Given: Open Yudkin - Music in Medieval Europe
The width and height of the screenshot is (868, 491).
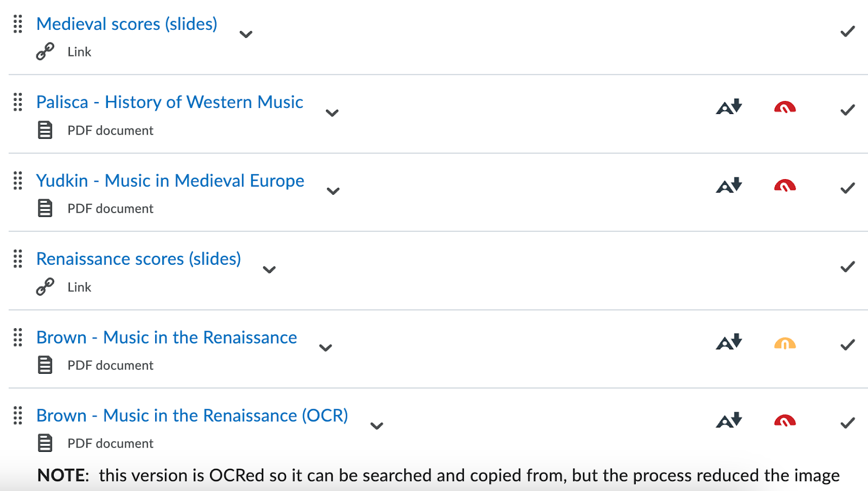Looking at the screenshot, I should (170, 181).
